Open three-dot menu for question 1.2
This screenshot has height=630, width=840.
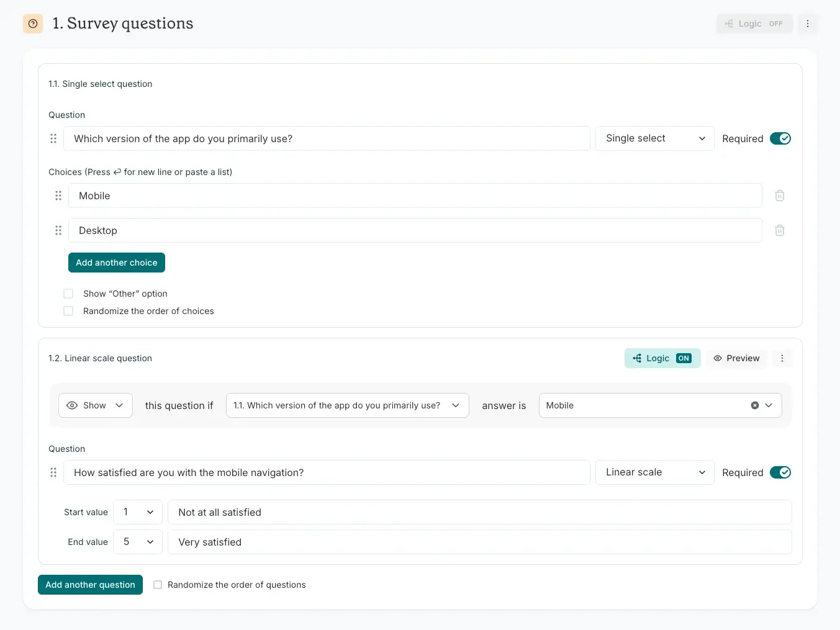782,358
